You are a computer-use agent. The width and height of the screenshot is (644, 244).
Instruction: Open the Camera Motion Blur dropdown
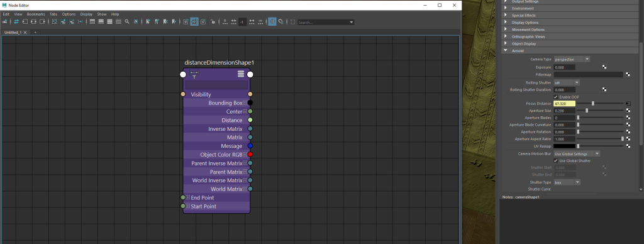pos(577,153)
